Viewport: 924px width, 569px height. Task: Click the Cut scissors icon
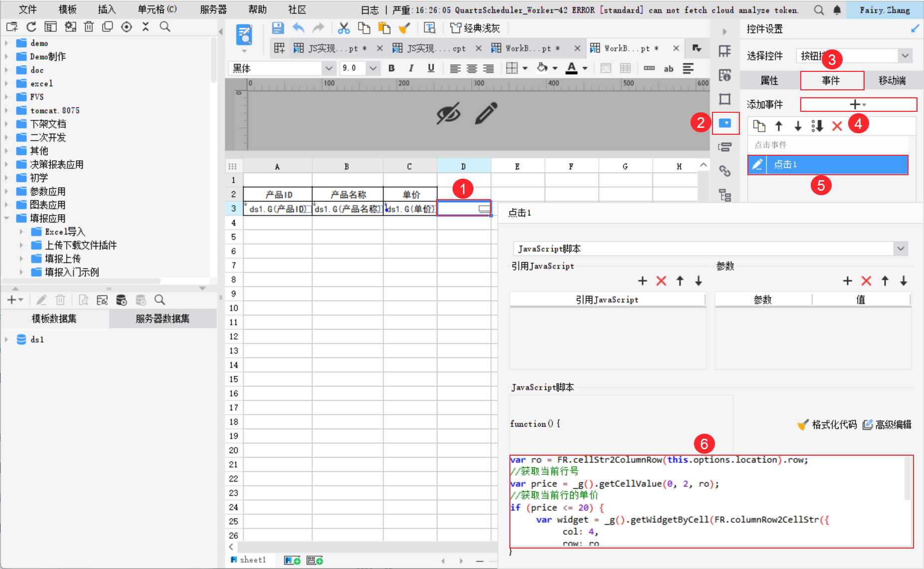343,28
